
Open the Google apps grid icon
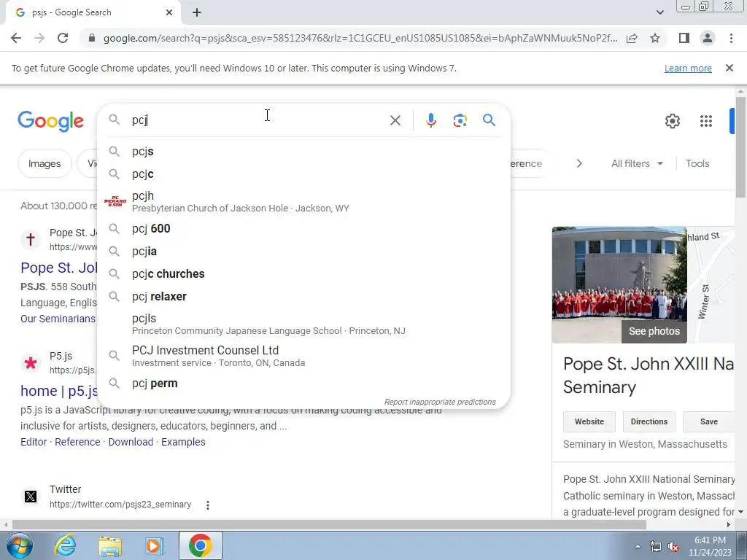[705, 121]
